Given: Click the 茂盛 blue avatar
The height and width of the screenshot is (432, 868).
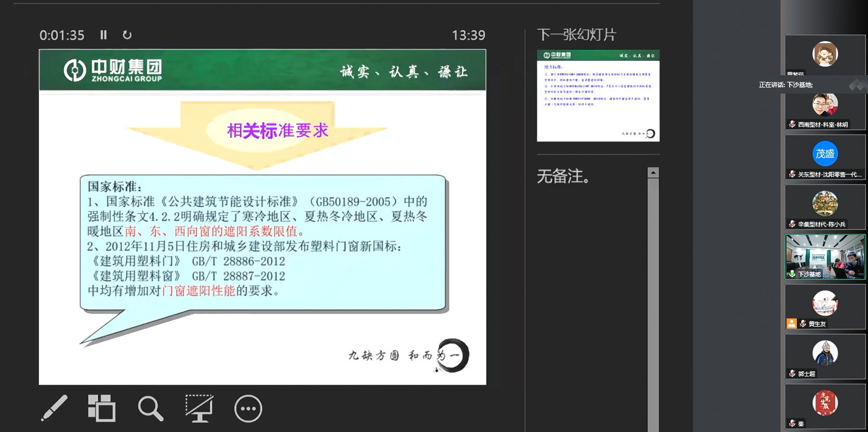Looking at the screenshot, I should pos(825,154).
